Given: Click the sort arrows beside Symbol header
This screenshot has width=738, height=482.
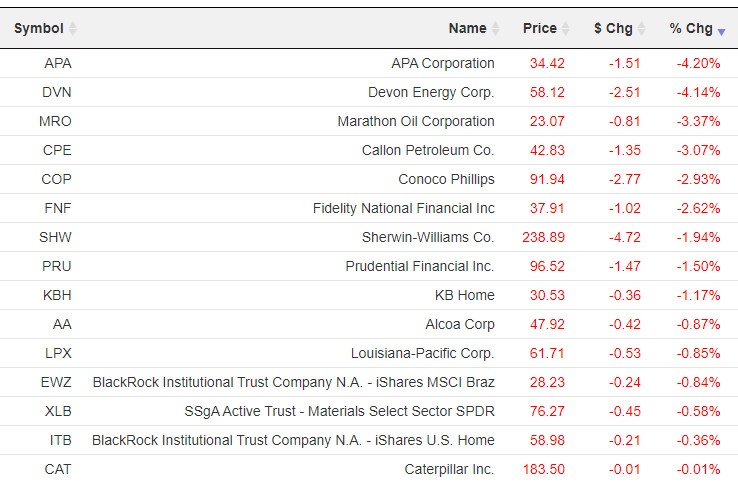Looking at the screenshot, I should (x=72, y=29).
